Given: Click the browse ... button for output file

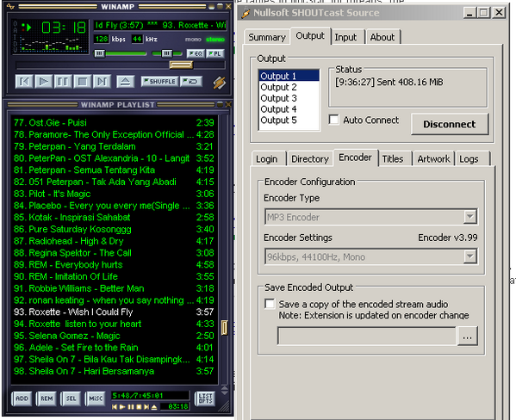Looking at the screenshot, I should pyautogui.click(x=467, y=337).
